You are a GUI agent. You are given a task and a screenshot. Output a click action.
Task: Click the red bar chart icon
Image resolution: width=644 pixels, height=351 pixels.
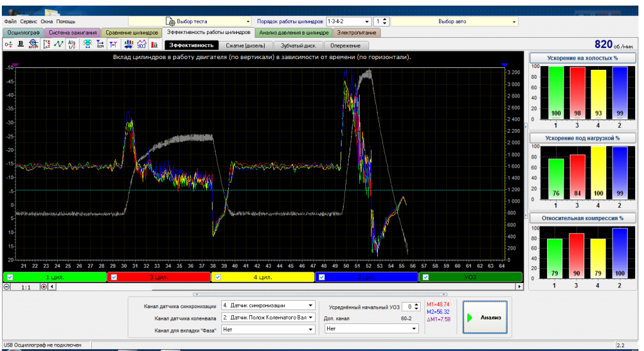155,45
